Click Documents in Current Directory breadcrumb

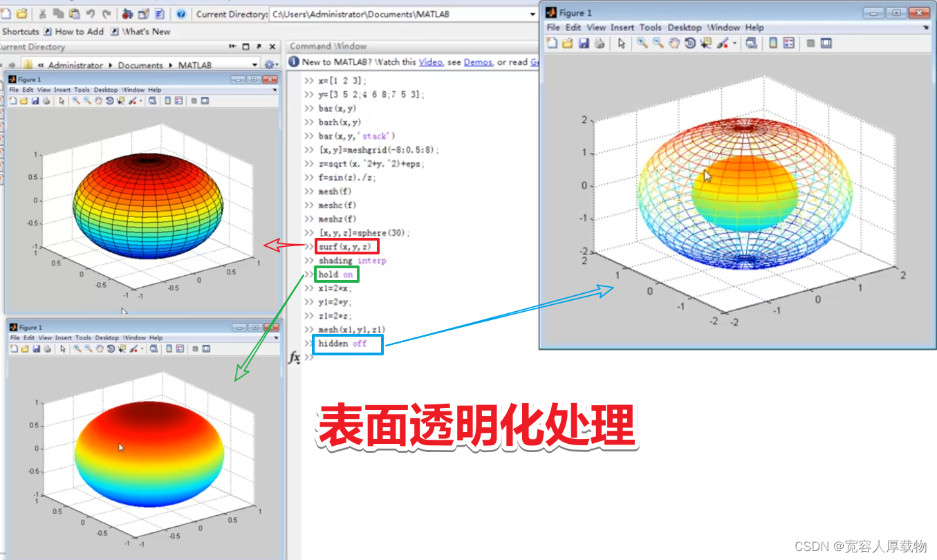[x=140, y=65]
